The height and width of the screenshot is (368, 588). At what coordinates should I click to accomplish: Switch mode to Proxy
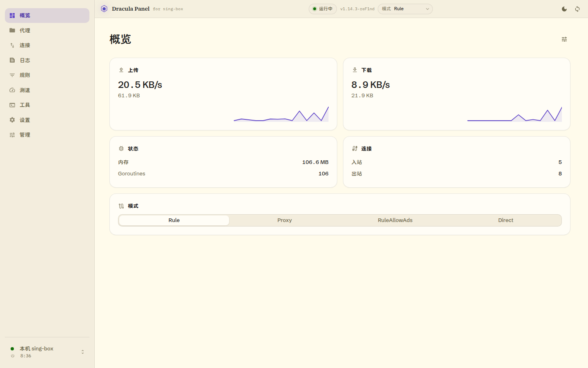285,220
